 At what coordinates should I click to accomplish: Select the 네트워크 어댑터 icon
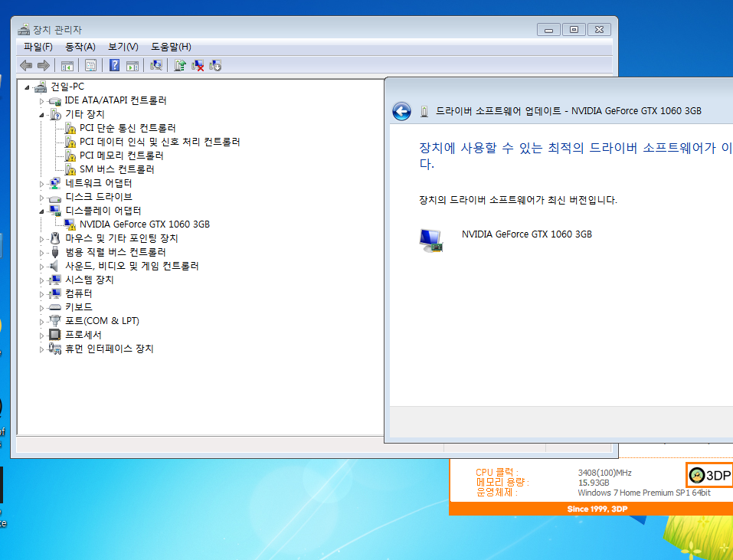(x=55, y=183)
